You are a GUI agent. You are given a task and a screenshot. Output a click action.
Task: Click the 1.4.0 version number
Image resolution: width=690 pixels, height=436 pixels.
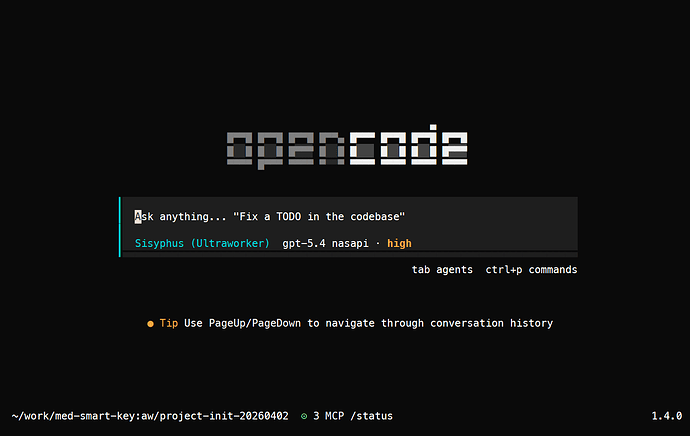click(667, 416)
